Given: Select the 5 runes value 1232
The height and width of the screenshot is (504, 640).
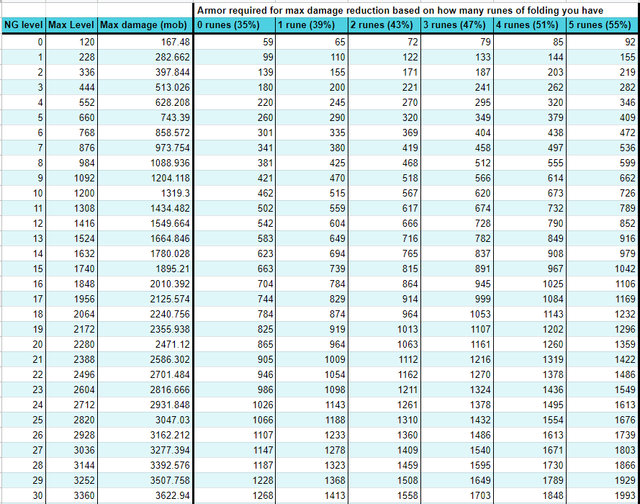Looking at the screenshot, I should (x=602, y=314).
